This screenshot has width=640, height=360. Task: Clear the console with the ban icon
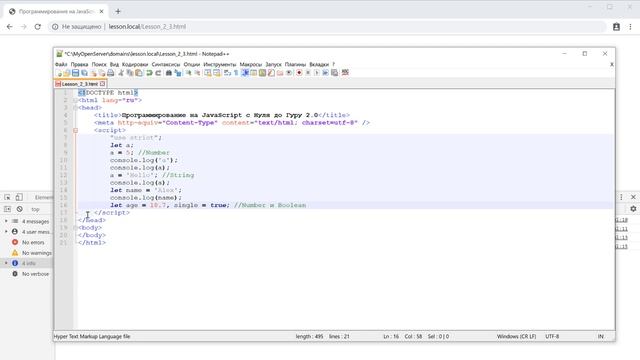20,209
